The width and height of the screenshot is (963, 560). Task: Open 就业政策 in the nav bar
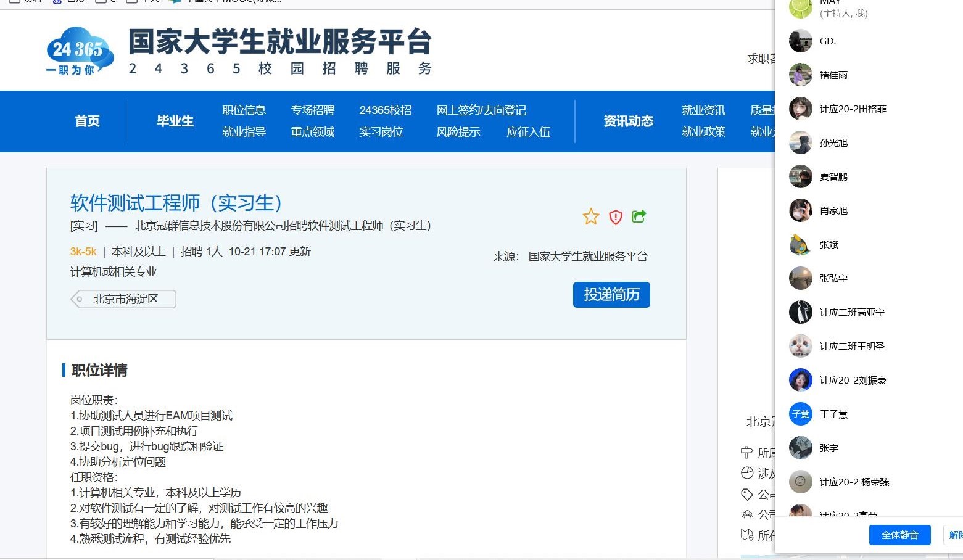[704, 132]
